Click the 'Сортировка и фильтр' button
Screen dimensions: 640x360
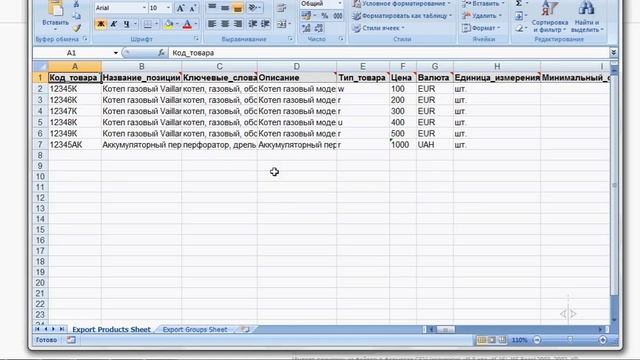coord(549,16)
